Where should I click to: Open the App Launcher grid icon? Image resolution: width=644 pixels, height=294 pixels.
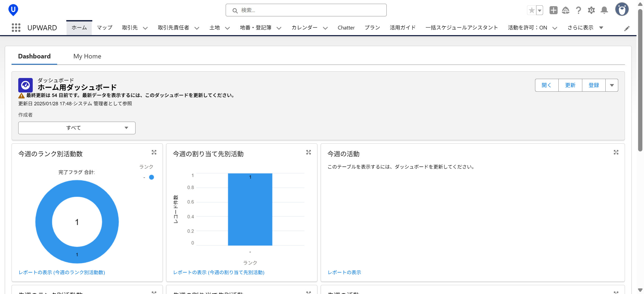tap(16, 28)
